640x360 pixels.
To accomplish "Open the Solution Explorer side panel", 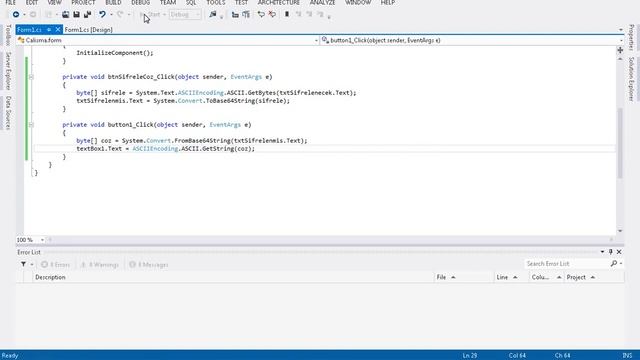I will click(631, 79).
